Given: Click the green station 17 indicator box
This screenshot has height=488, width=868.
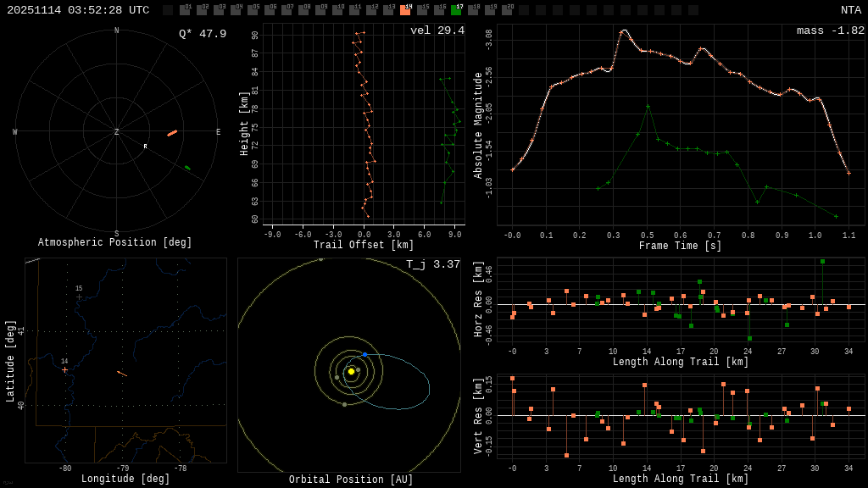Looking at the screenshot, I should point(456,10).
